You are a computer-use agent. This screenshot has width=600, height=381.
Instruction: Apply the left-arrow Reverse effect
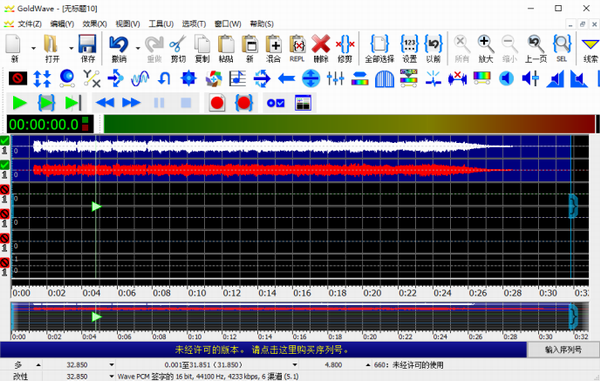click(286, 79)
